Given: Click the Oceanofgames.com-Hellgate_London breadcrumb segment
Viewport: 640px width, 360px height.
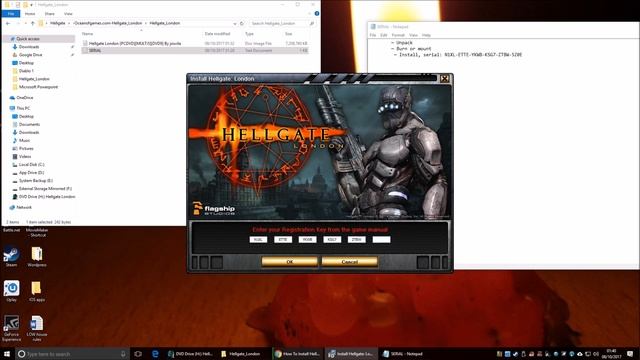Looking at the screenshot, I should (108, 23).
